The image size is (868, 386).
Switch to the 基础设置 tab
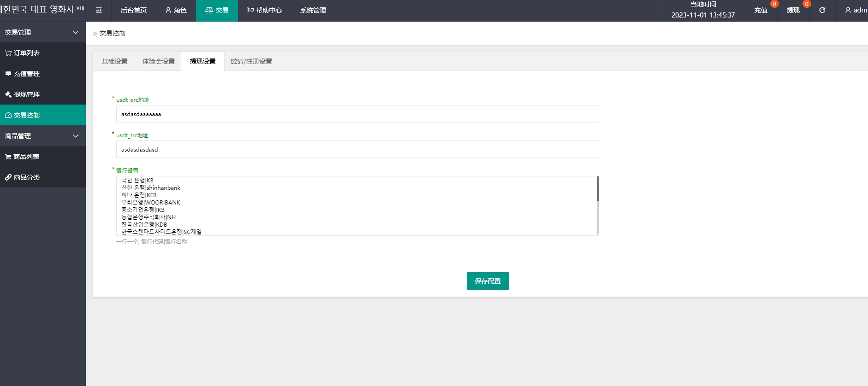tap(114, 61)
